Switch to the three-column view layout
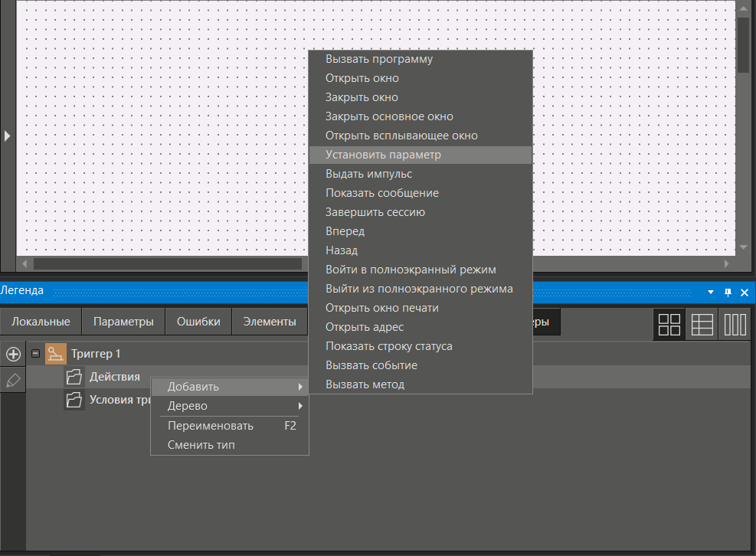The width and height of the screenshot is (756, 556). (735, 325)
